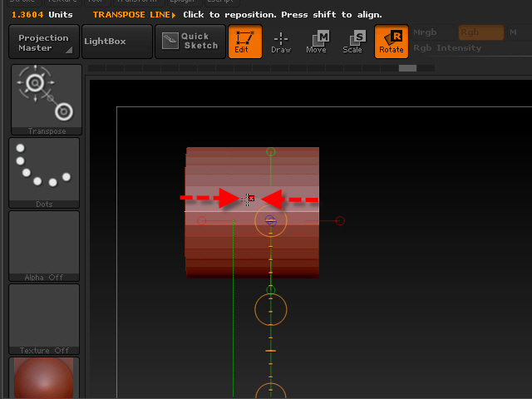Activate Quick Sketch mode
The height and width of the screenshot is (399, 532).
[190, 42]
